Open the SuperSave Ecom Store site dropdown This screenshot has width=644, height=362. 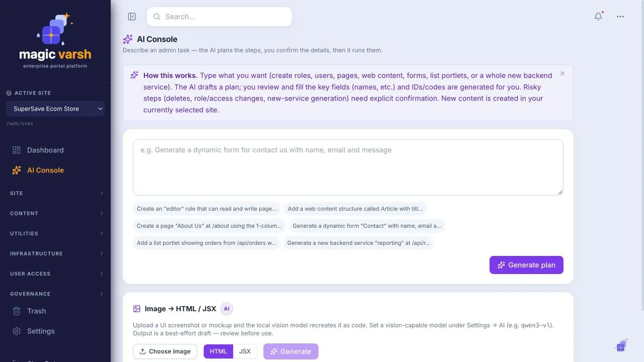tap(55, 109)
